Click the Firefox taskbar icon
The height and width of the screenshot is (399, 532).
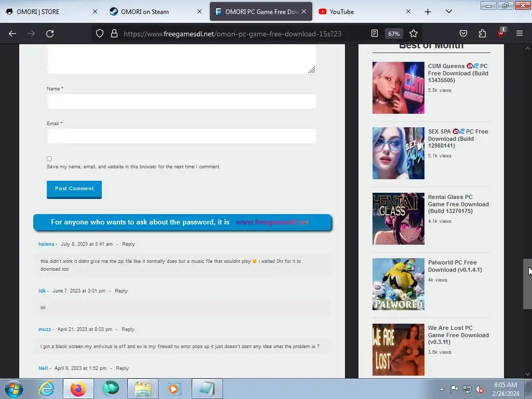point(78,389)
